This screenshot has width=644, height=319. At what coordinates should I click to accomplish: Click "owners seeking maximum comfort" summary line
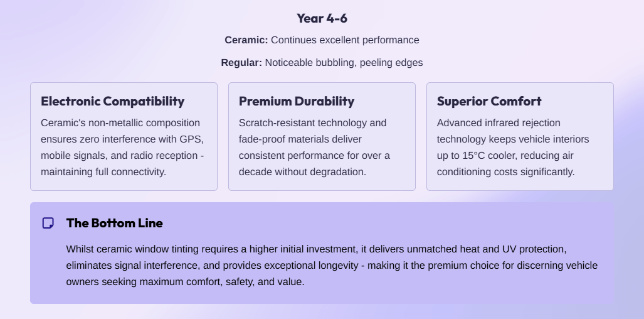tap(136, 282)
